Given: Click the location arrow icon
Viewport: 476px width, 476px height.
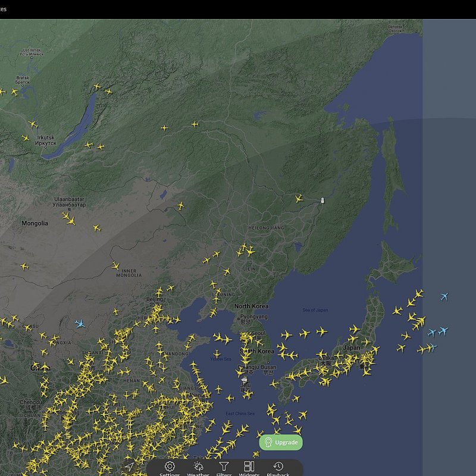Looking at the screenshot, I should coord(129,466).
